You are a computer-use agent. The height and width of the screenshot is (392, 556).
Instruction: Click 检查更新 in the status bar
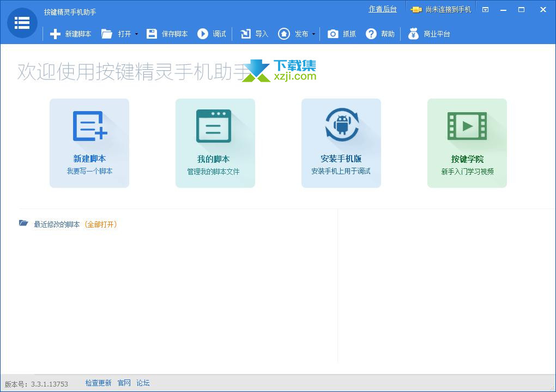98,383
